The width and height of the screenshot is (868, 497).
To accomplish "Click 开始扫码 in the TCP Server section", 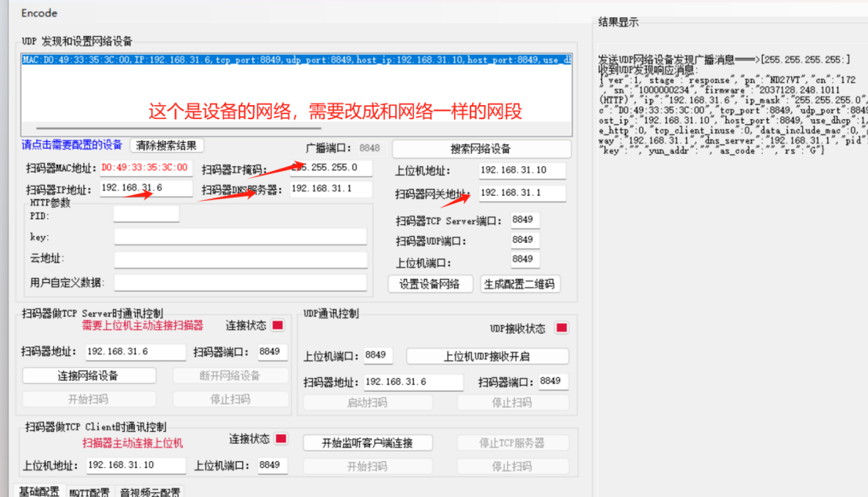I will [x=89, y=399].
